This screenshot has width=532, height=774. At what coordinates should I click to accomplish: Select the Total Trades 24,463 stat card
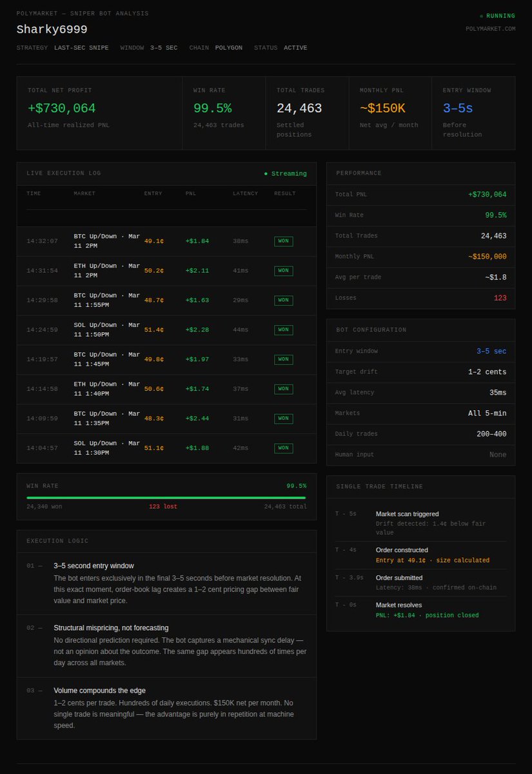[307, 113]
